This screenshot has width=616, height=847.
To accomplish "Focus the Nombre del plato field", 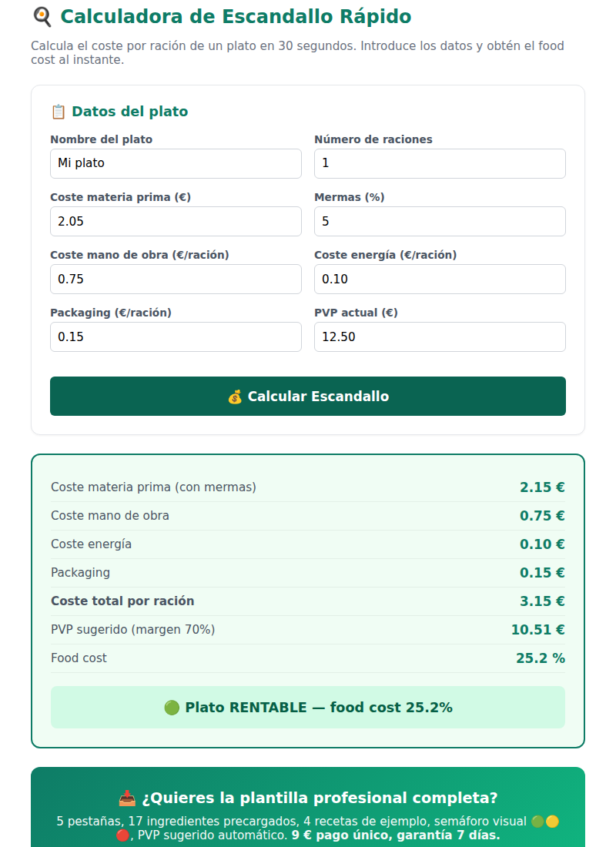I will point(176,163).
